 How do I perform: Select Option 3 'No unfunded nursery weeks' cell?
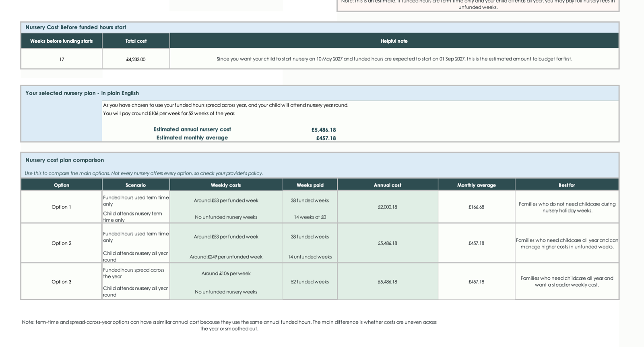coord(226,292)
